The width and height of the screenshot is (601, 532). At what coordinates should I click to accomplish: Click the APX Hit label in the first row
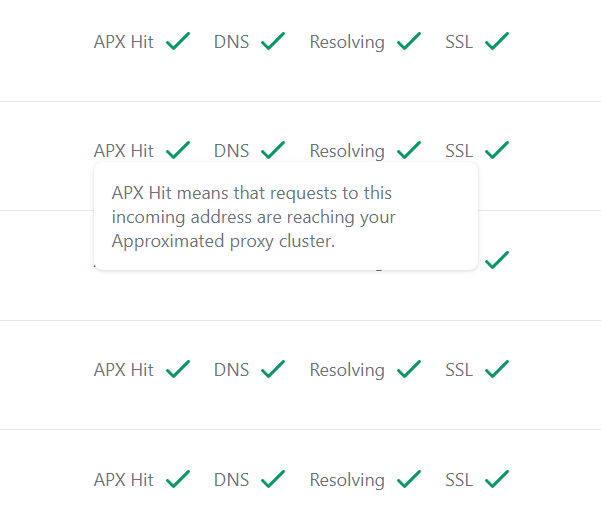coord(124,42)
